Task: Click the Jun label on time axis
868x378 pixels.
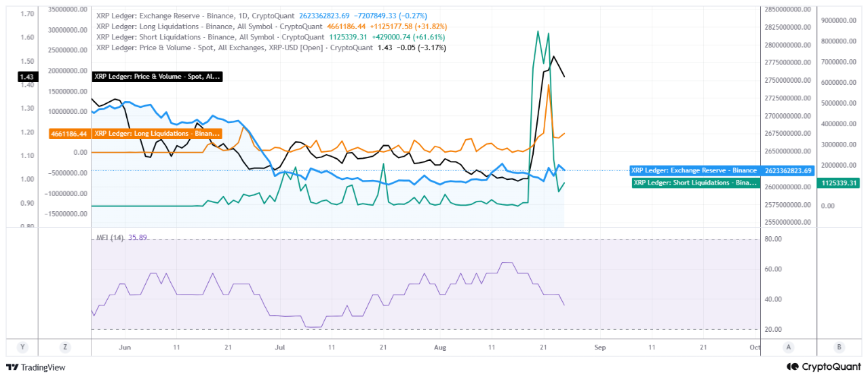Action: coord(125,347)
